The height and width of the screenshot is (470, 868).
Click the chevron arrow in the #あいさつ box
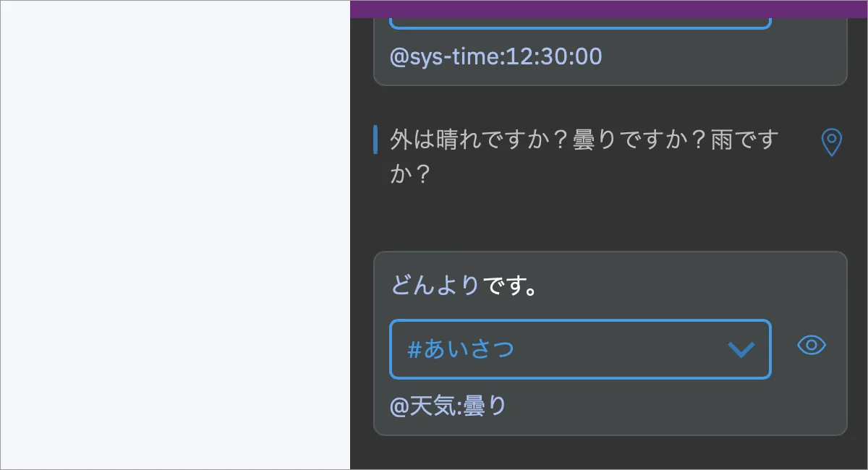tap(741, 350)
